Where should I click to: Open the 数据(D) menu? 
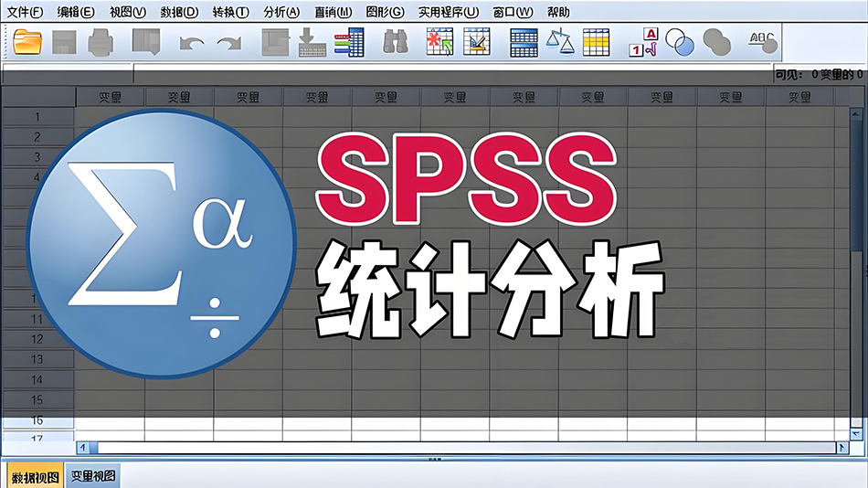click(x=179, y=12)
